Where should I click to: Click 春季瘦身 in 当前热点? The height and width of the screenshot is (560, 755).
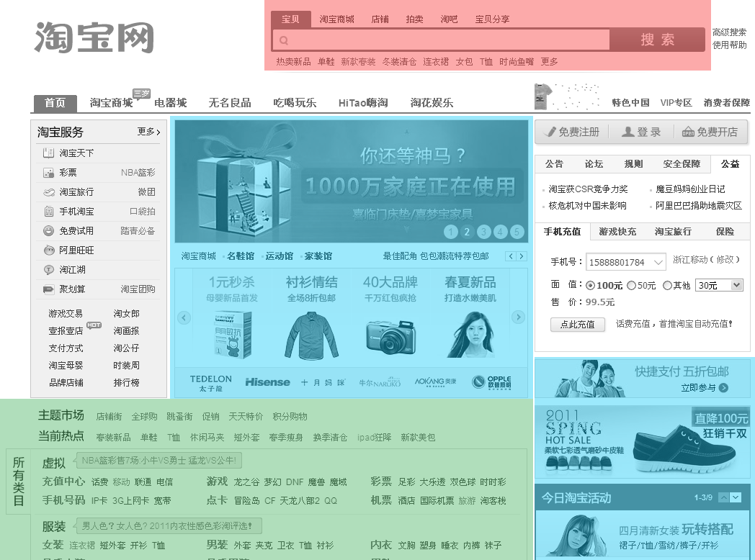[x=285, y=438]
